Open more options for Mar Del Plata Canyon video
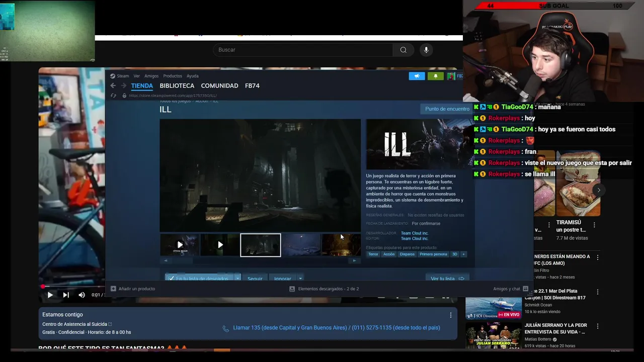The width and height of the screenshot is (644, 362). 598,292
